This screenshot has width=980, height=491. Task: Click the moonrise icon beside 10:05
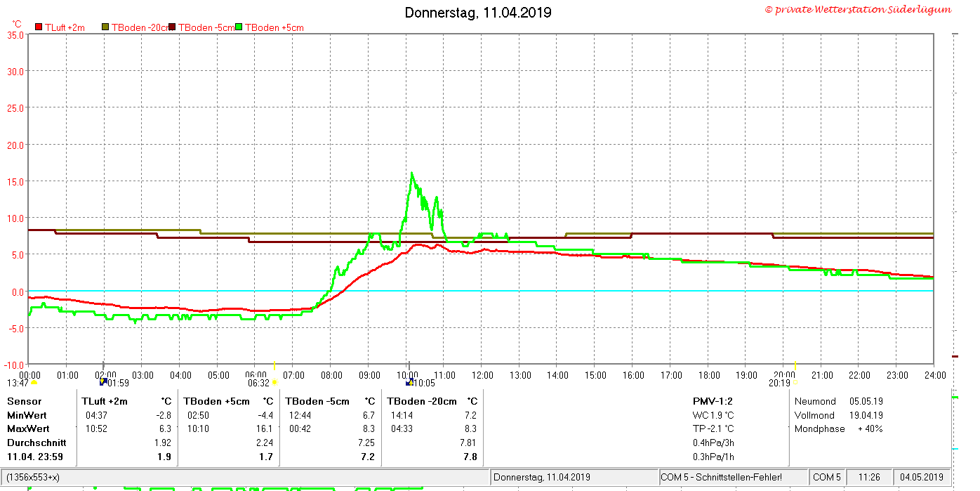coord(409,382)
